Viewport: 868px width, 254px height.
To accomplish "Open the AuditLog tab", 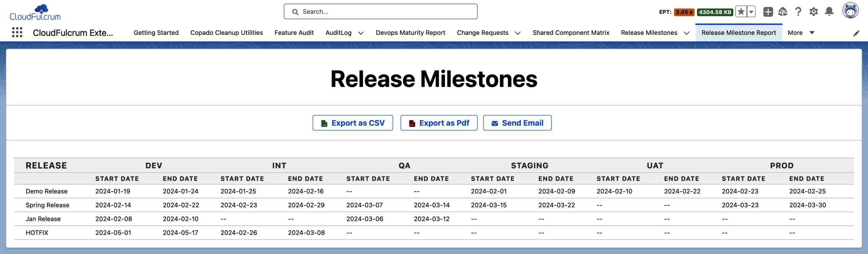I will (x=338, y=33).
